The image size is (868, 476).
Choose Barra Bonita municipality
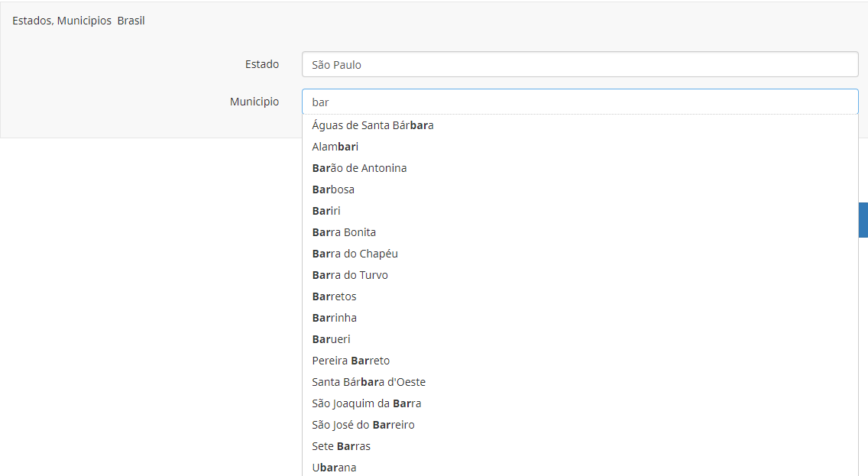(344, 232)
